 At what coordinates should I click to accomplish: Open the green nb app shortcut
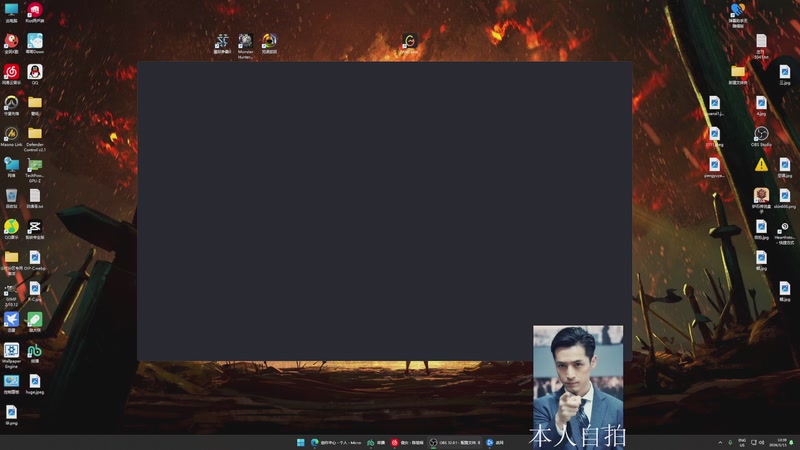point(35,353)
